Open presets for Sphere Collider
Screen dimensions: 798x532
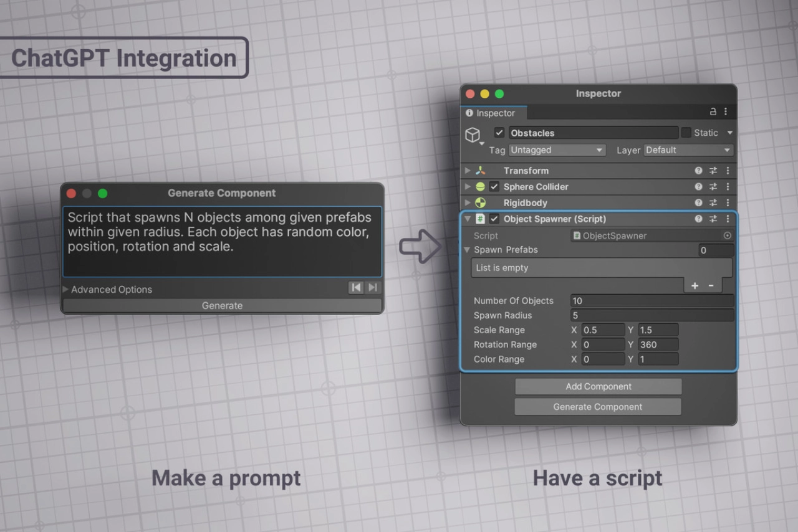713,187
